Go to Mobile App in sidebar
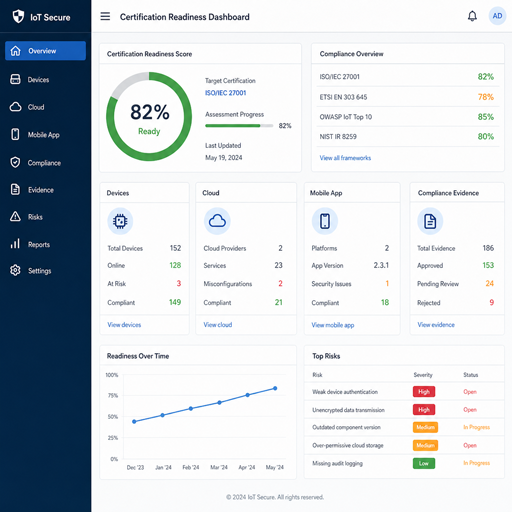This screenshot has height=512, width=512. pos(45,135)
